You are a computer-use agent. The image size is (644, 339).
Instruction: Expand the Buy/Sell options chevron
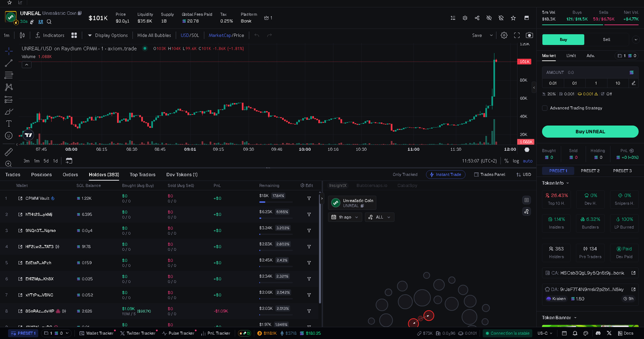635,39
